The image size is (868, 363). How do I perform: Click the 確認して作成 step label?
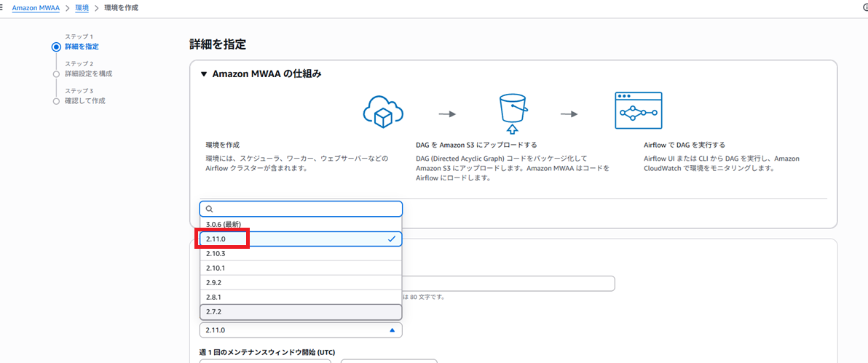pos(84,100)
